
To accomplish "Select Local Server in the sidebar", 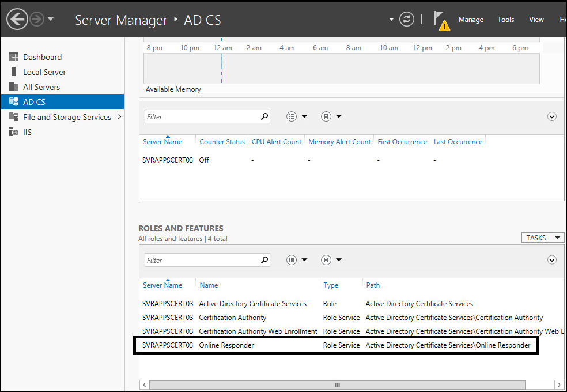I will [x=62, y=72].
